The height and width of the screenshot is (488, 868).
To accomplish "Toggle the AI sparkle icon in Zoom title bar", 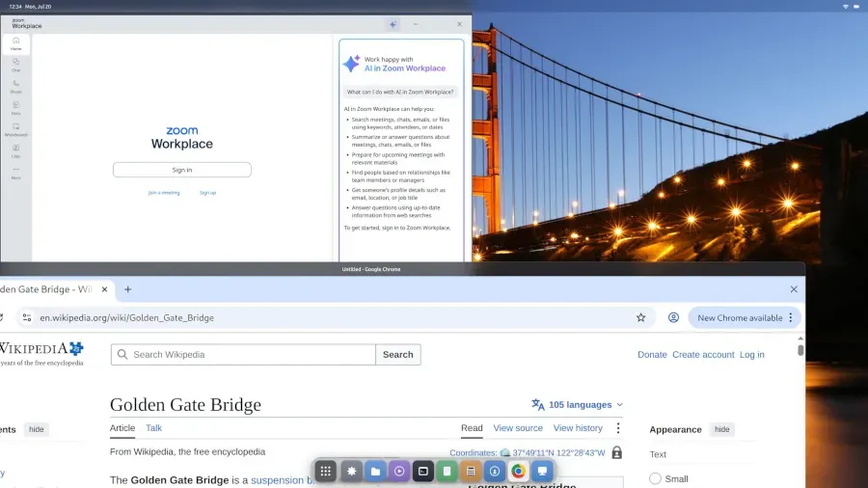I will point(393,24).
